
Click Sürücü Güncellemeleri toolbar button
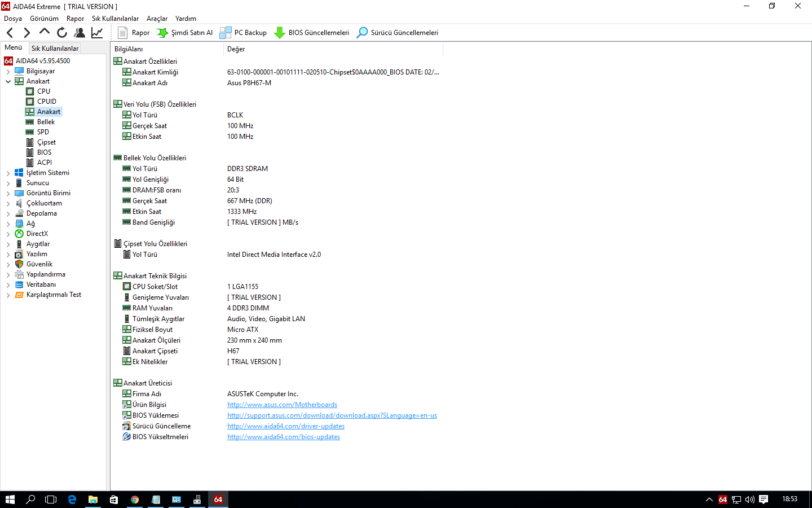click(397, 33)
